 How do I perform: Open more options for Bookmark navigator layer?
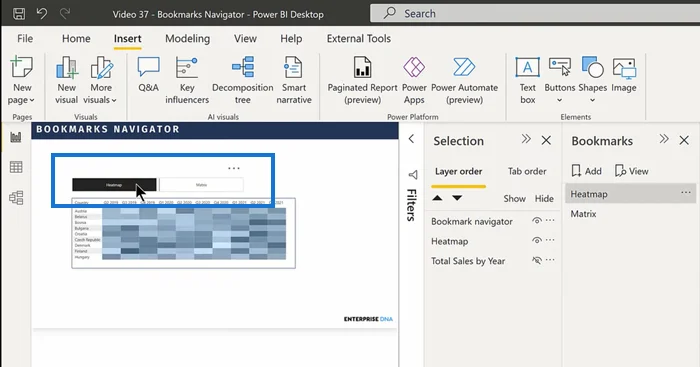(x=550, y=220)
